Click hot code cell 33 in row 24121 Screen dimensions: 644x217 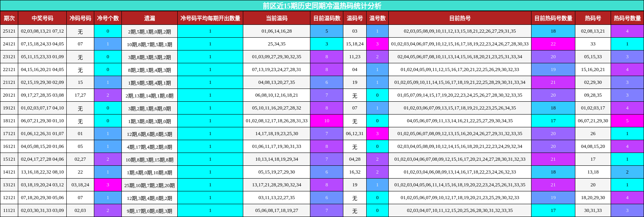click(593, 44)
